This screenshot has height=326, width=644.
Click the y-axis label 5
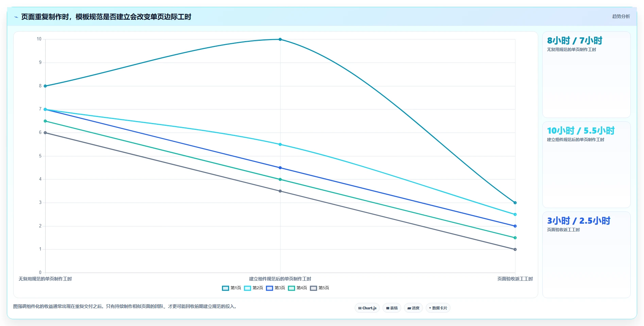(x=40, y=156)
